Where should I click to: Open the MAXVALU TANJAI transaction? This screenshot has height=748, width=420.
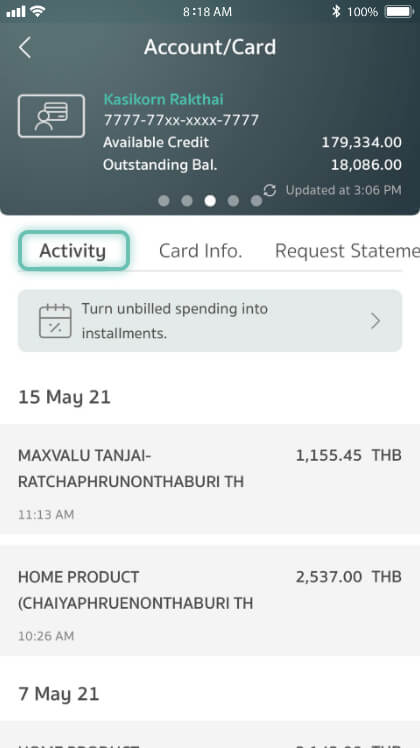click(x=210, y=479)
